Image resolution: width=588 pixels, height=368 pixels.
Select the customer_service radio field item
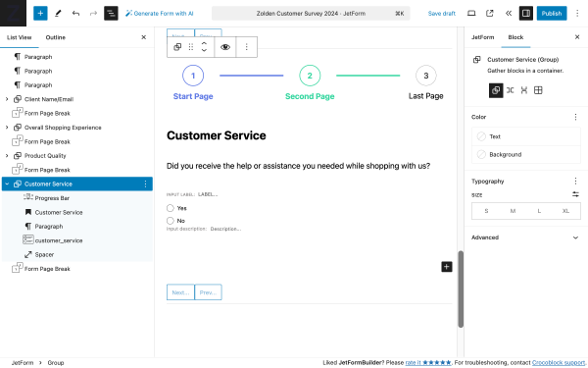[x=77, y=240]
